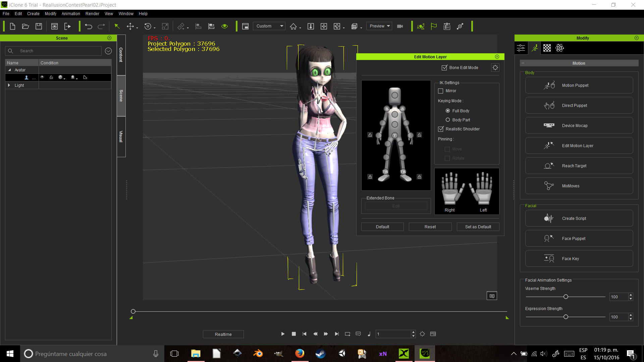Open the Render menu
This screenshot has height=362, width=644.
[x=92, y=14]
